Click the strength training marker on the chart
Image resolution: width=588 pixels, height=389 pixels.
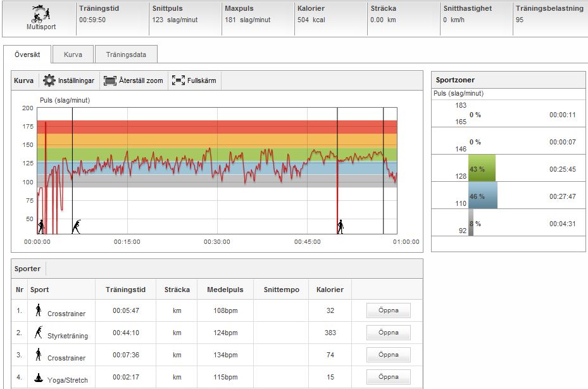(77, 226)
